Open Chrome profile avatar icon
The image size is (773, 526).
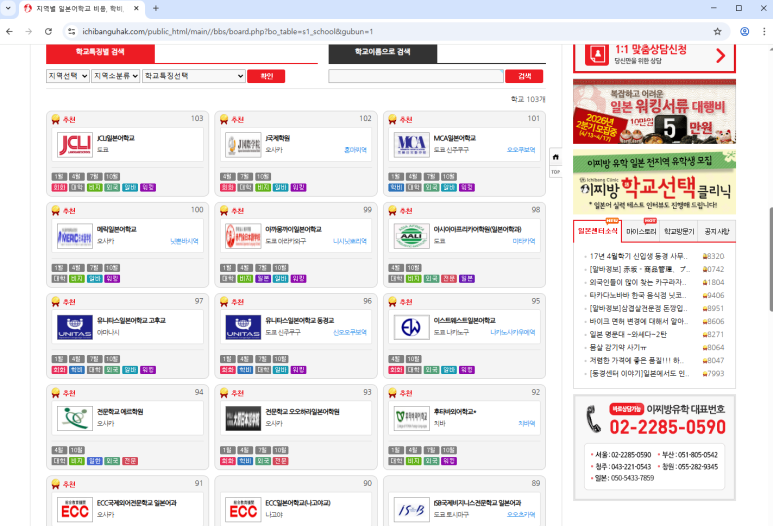[744, 31]
